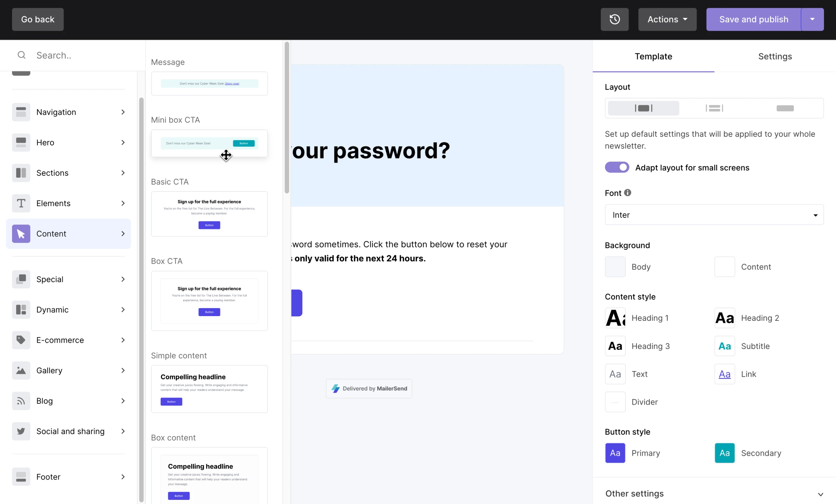Expand Gallery blocks chevron
Viewport: 836px width, 504px height.
123,370
